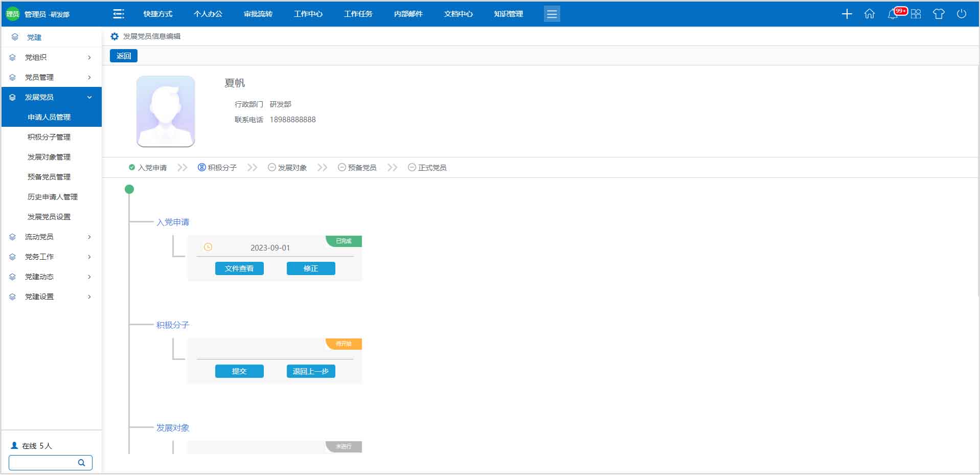Toggle sidebar with the collapse menu icon

point(118,14)
